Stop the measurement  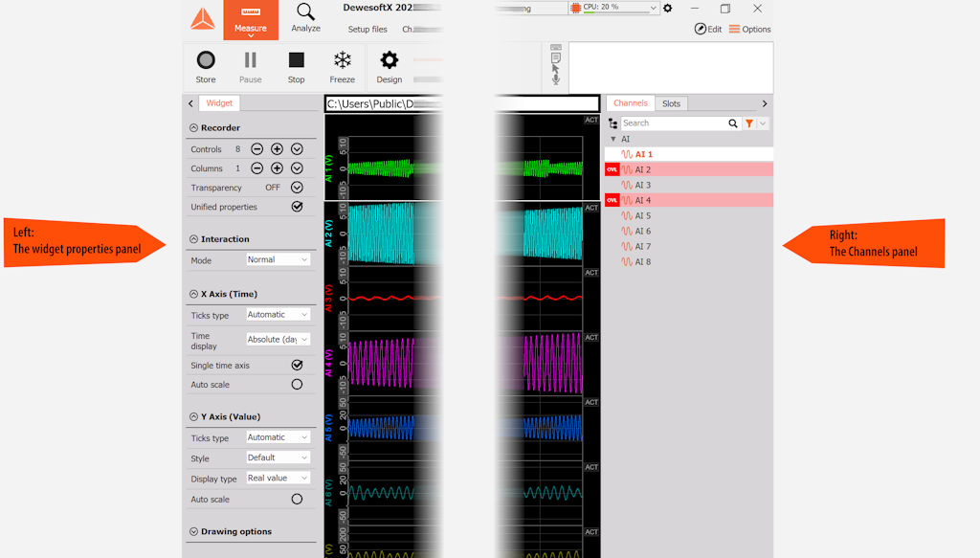point(297,67)
